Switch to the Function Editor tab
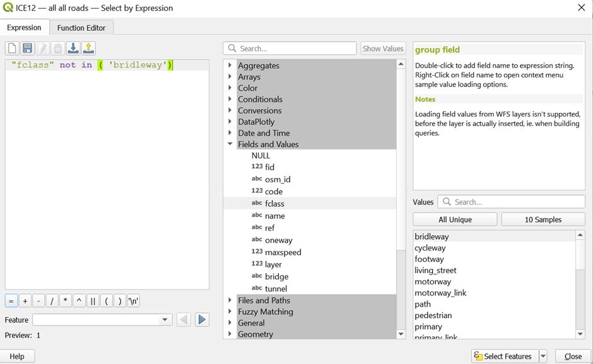Viewport: 593px width, 364px height. point(81,28)
